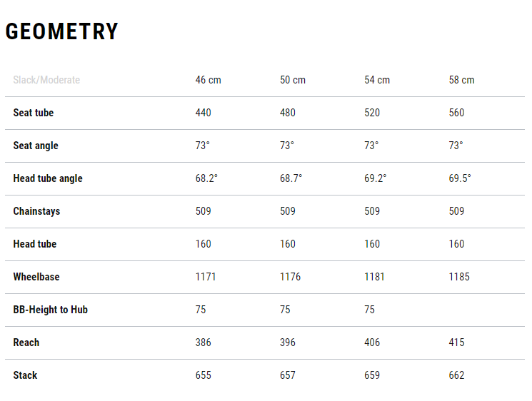Image resolution: width=532 pixels, height=401 pixels.
Task: Select the Stack row label
Action: (25, 375)
